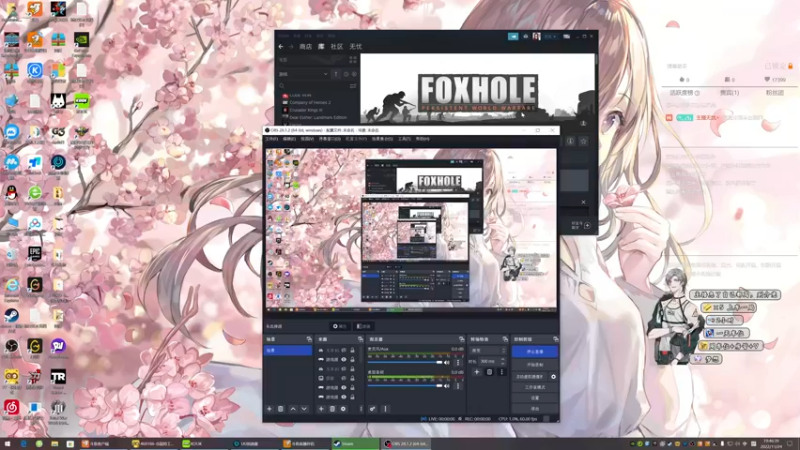Toggle lock on the first source in Sources list

click(352, 351)
